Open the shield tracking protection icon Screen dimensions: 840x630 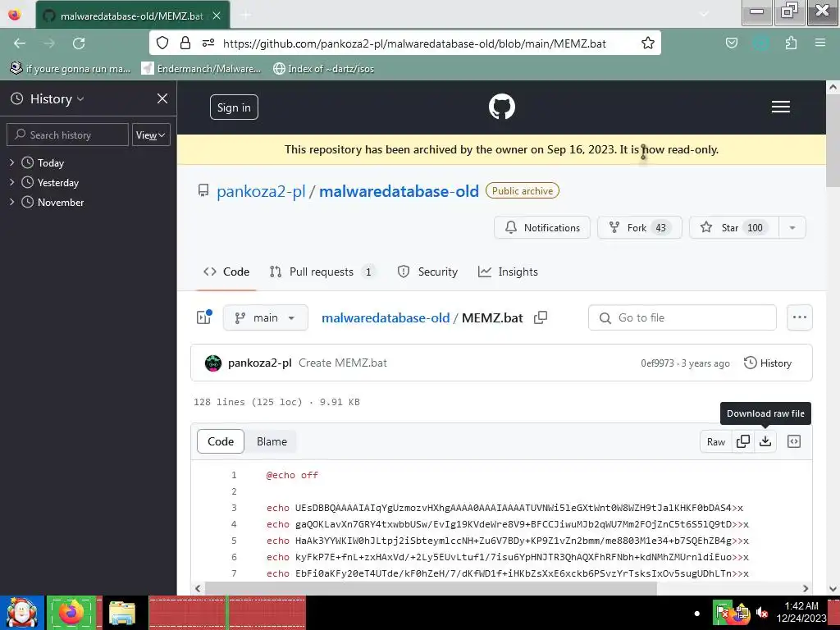[162, 43]
